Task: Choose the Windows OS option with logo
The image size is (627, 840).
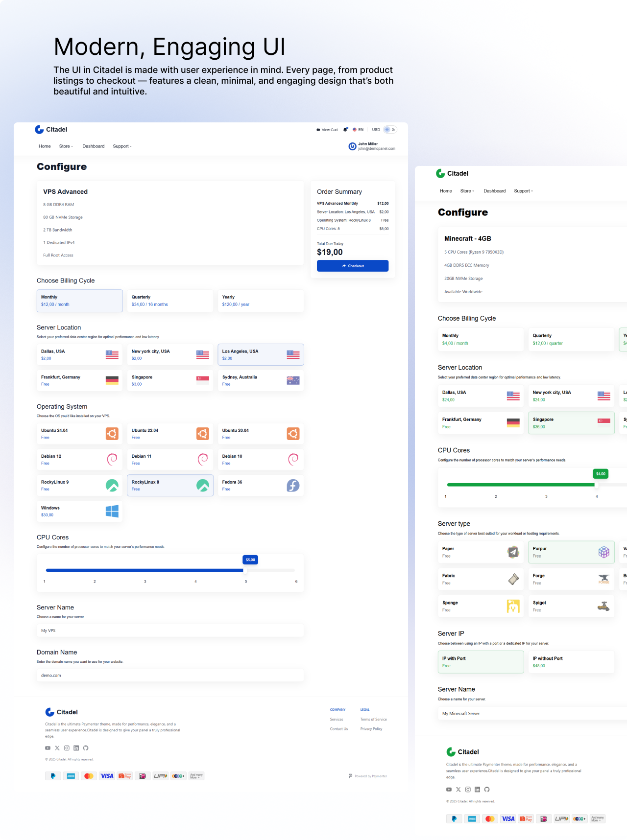Action: pyautogui.click(x=112, y=511)
